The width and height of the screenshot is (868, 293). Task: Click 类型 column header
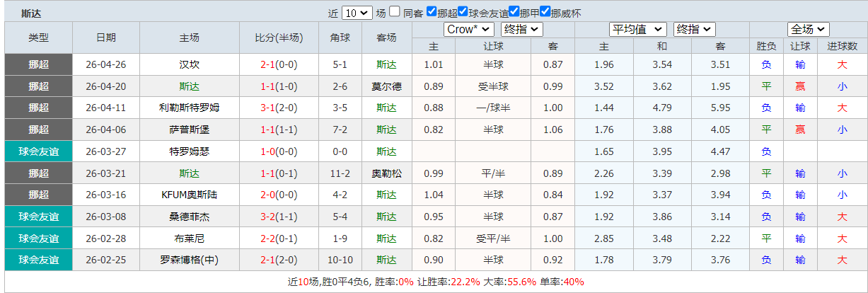point(39,38)
